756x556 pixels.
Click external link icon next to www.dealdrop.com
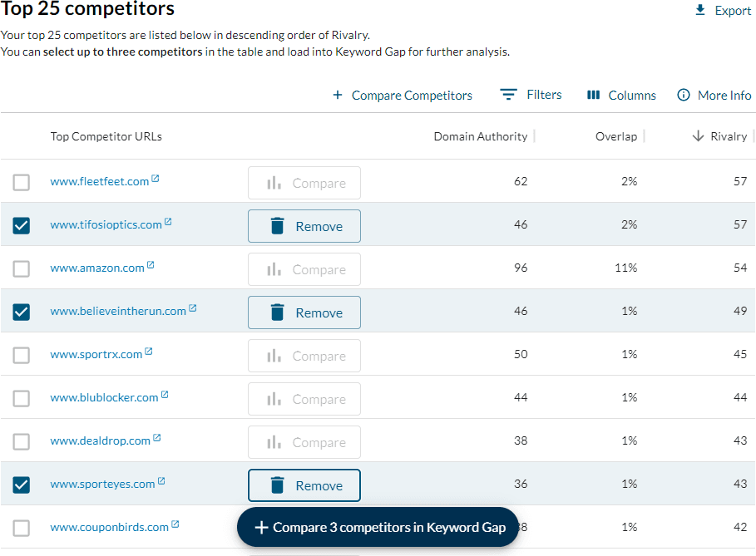(x=157, y=439)
